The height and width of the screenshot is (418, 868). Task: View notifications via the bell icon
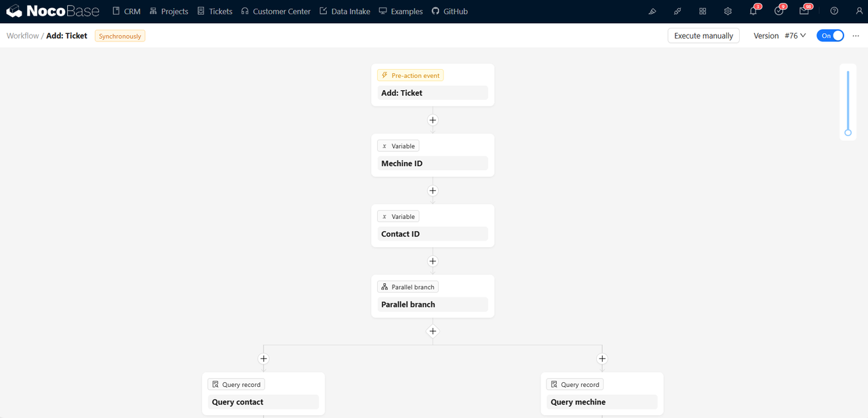[x=753, y=11]
